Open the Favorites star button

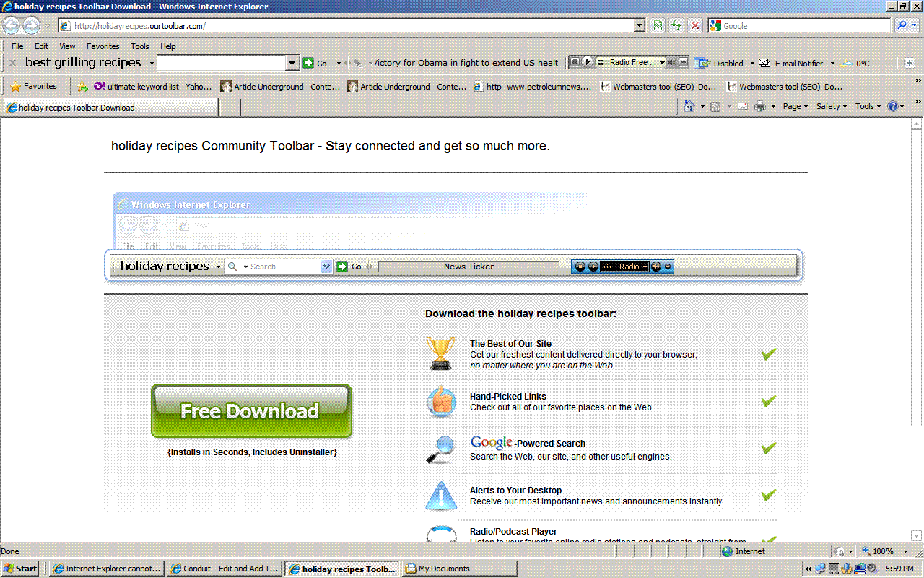(x=34, y=86)
